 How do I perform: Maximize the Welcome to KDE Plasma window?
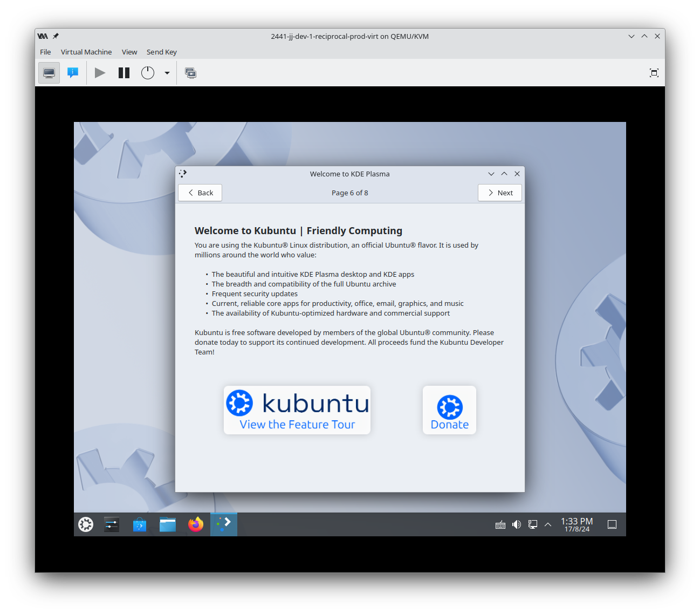pyautogui.click(x=504, y=174)
